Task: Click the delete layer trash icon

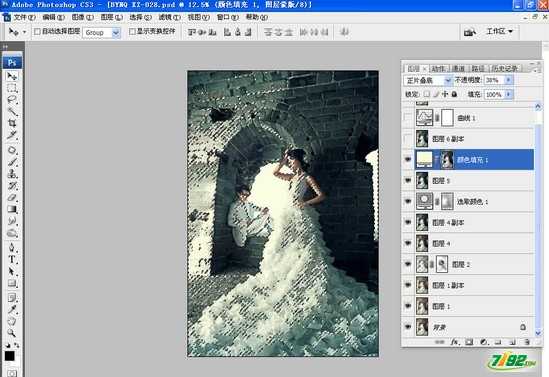Action: 527,342
